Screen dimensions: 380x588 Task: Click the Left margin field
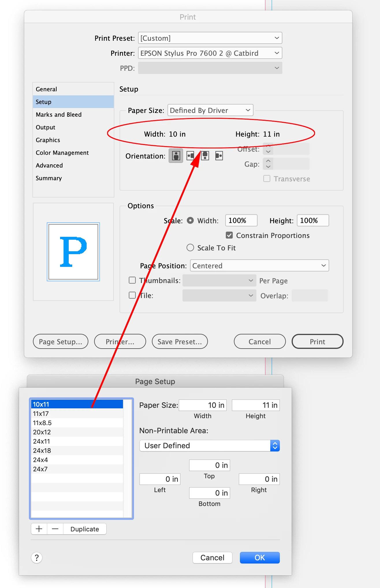coord(160,479)
